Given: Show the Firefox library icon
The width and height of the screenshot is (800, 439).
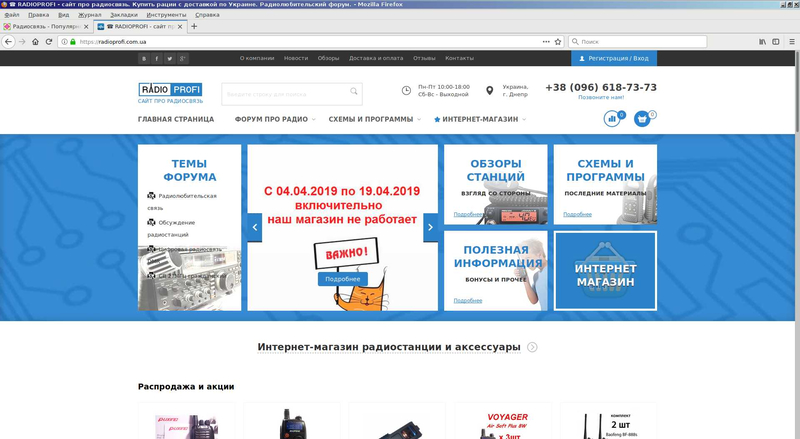Looking at the screenshot, I should click(x=762, y=42).
